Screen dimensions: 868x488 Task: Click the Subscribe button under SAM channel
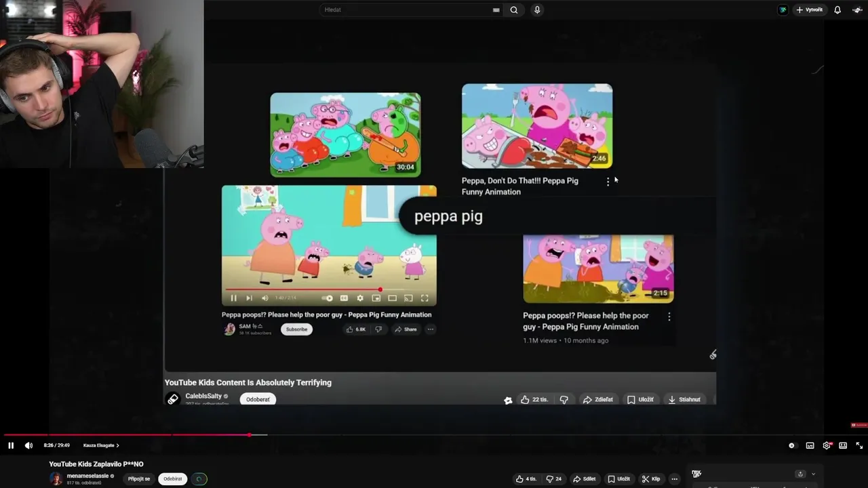point(296,329)
